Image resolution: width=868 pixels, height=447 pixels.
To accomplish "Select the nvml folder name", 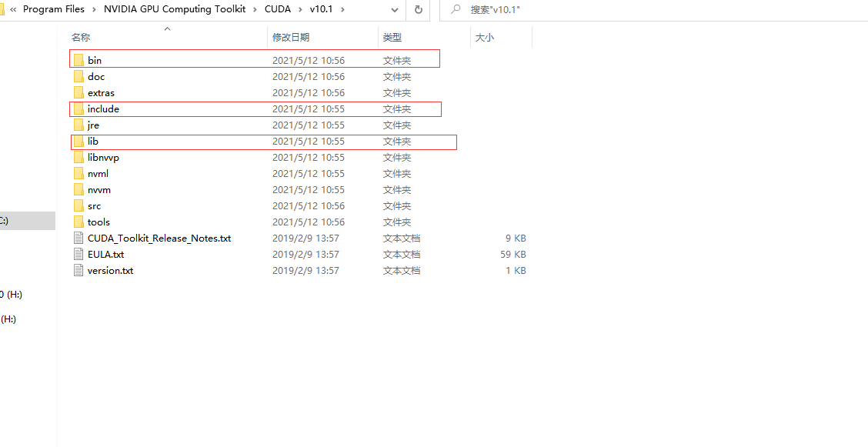I will point(98,174).
